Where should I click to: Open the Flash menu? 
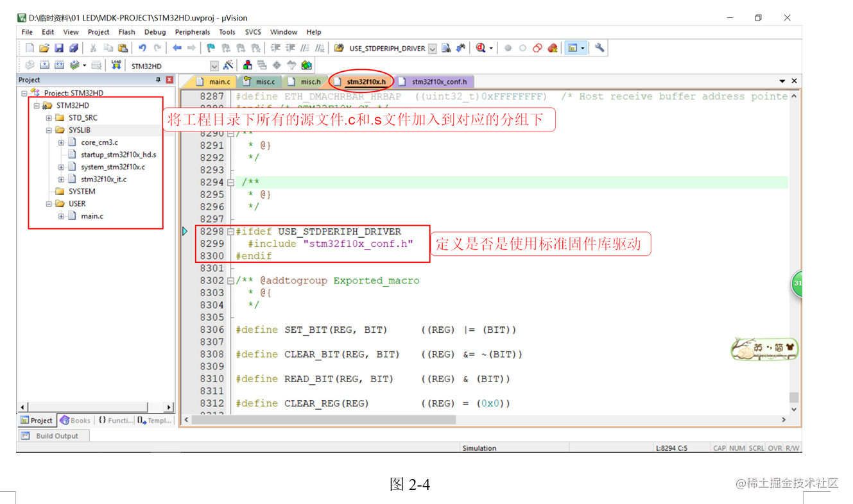pos(127,32)
